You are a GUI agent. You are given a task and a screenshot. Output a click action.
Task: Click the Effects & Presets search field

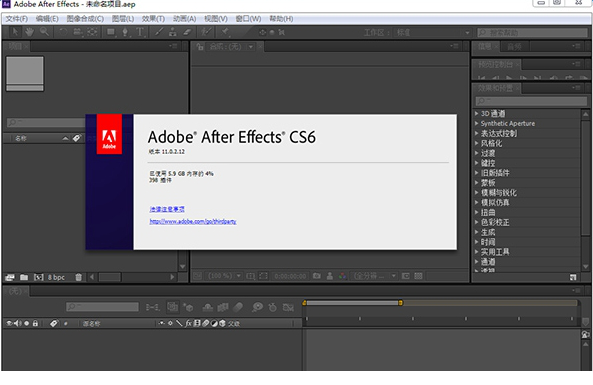tap(531, 101)
